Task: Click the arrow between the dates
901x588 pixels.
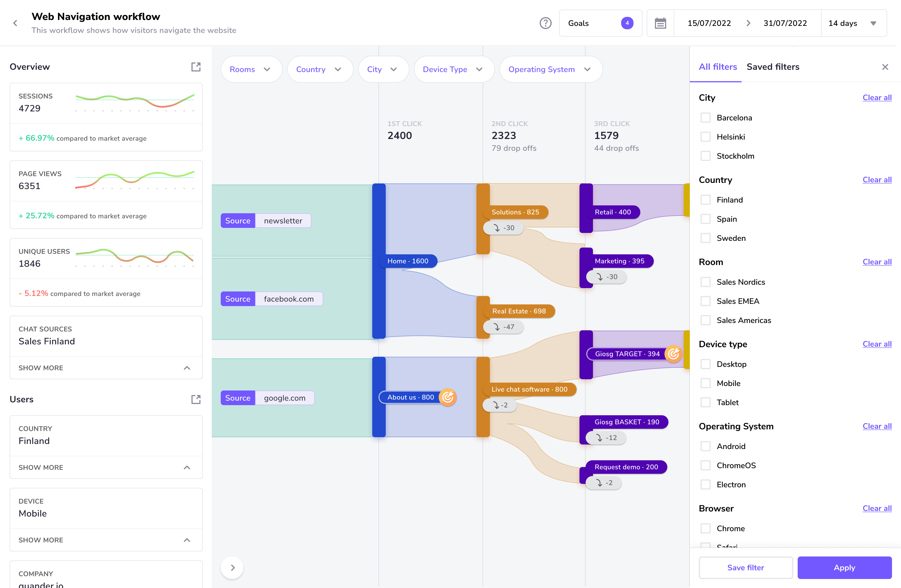Action: click(x=748, y=23)
